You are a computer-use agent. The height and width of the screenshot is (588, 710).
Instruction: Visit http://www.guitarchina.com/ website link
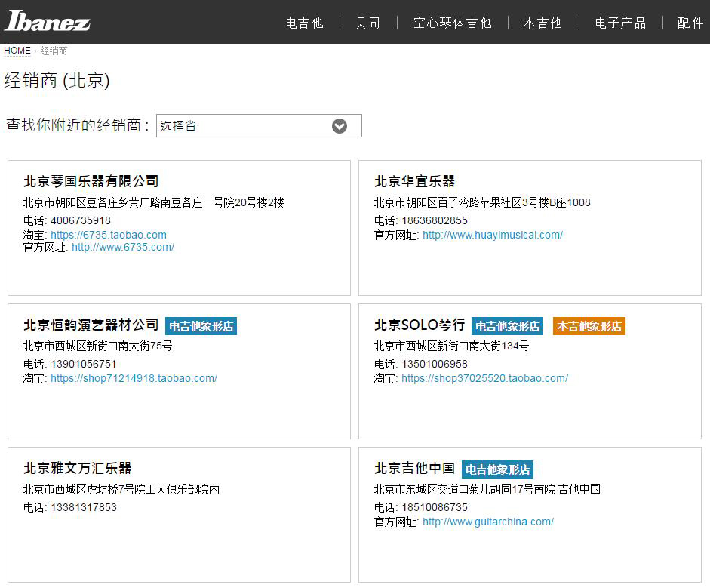pyautogui.click(x=488, y=522)
